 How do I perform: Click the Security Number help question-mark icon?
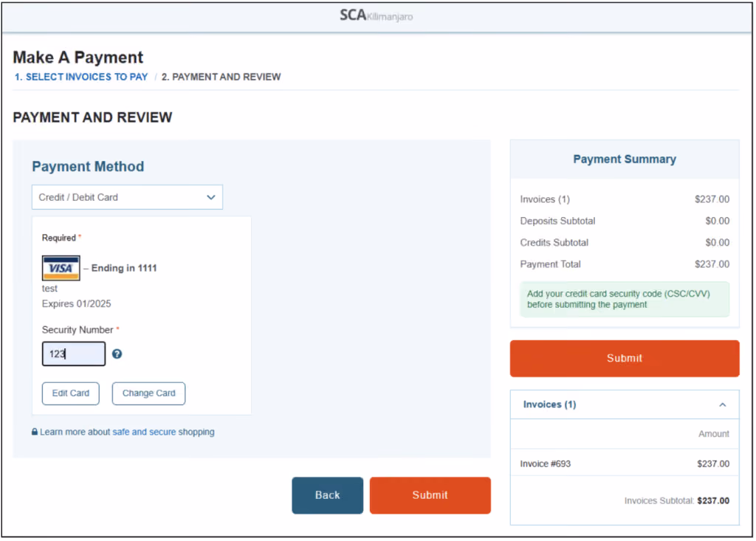(117, 354)
